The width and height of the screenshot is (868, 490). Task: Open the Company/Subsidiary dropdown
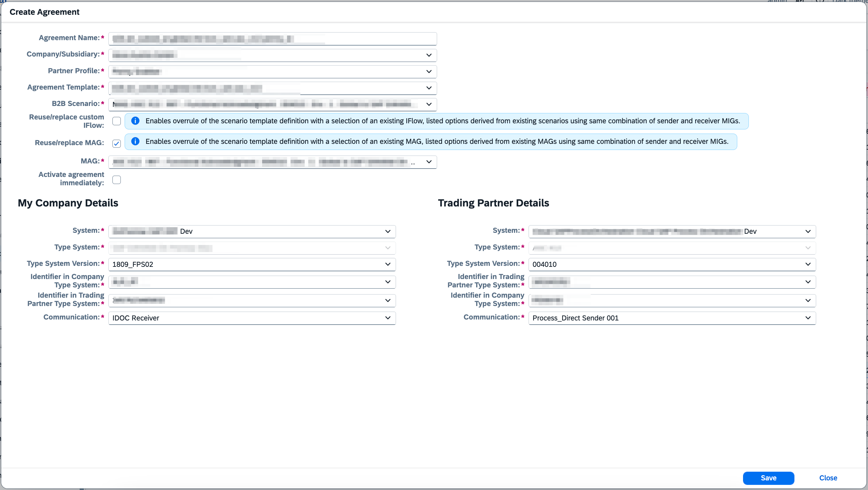[429, 55]
